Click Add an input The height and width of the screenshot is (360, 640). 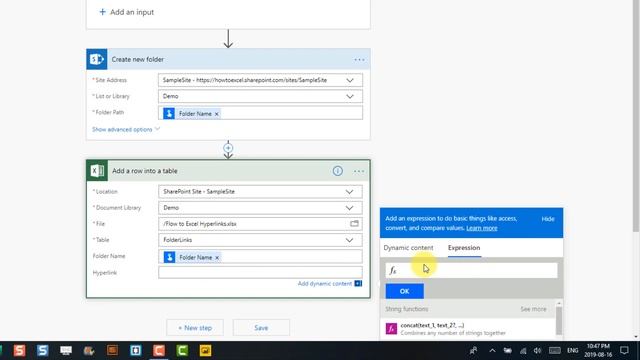click(x=132, y=12)
